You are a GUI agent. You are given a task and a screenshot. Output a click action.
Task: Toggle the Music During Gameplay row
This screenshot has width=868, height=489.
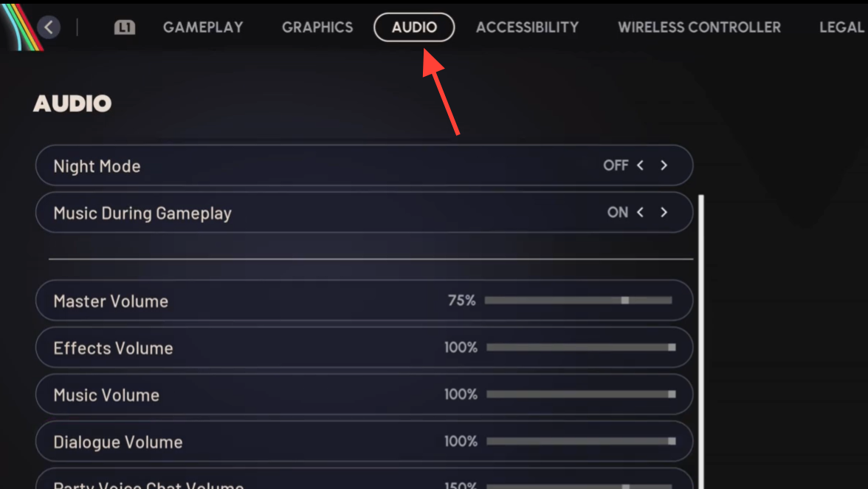click(x=364, y=213)
